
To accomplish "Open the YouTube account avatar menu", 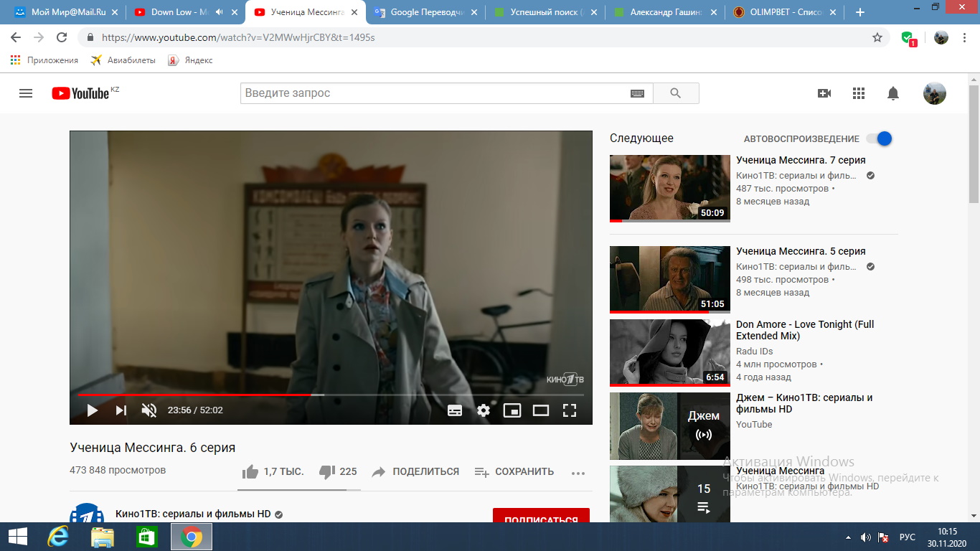I will [x=934, y=93].
